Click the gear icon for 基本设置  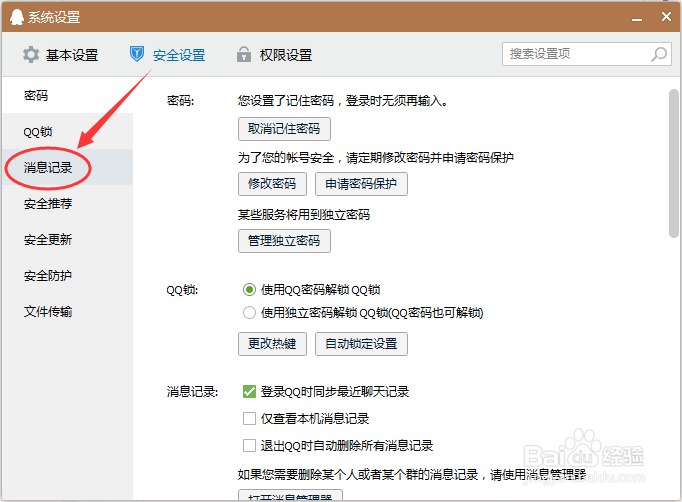pyautogui.click(x=31, y=55)
